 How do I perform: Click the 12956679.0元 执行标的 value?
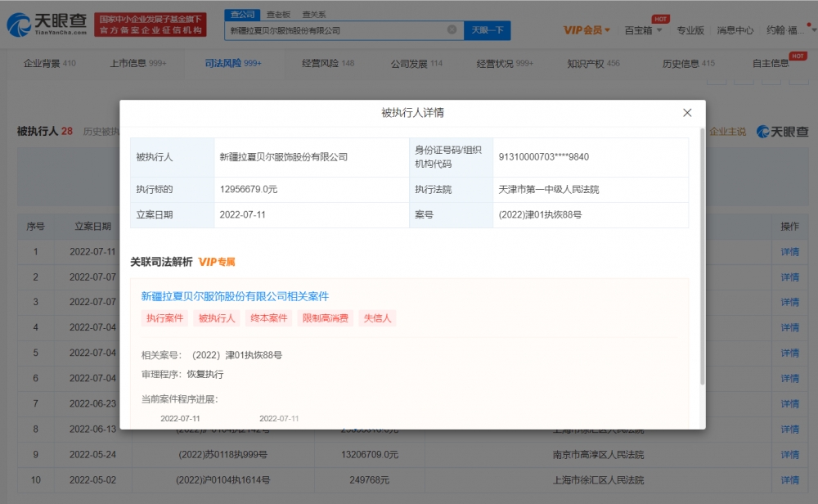249,189
